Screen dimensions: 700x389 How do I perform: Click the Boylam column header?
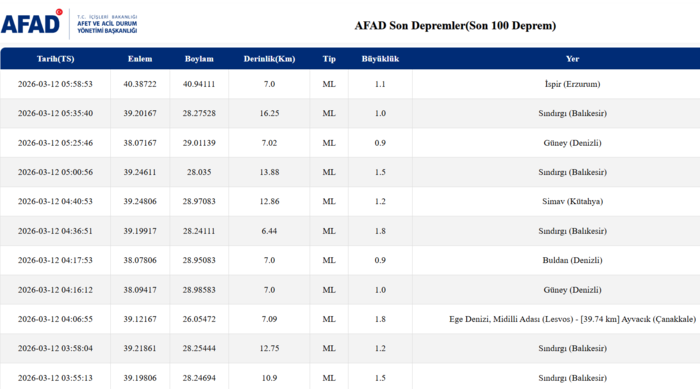(x=199, y=59)
